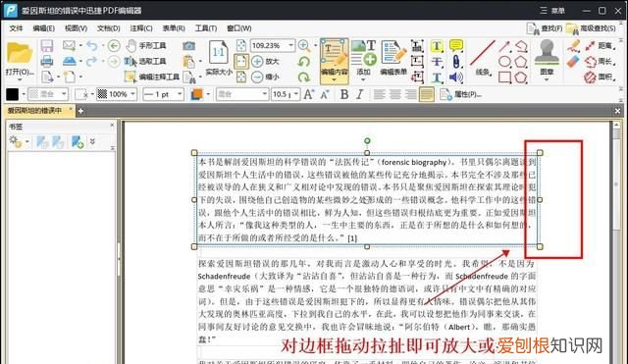This screenshot has height=364, width=628.
Task: Toggle bold B formatting
Action: (x=344, y=94)
